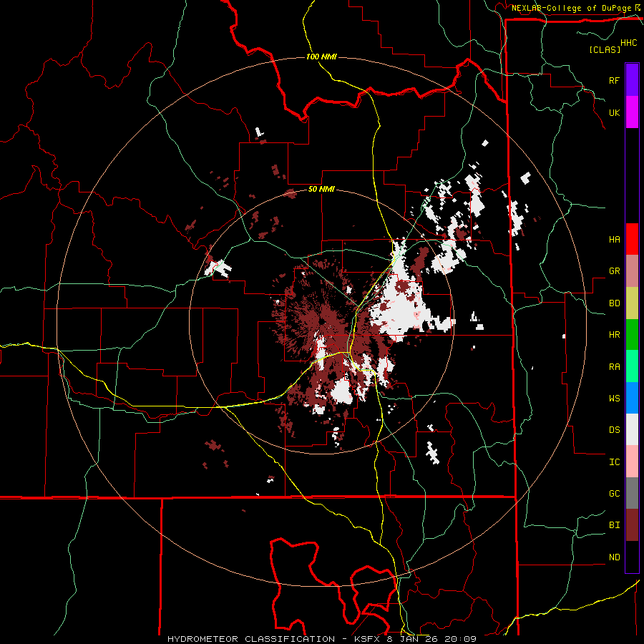Select the HA red legend swatch
The image size is (644, 644).
click(632, 239)
